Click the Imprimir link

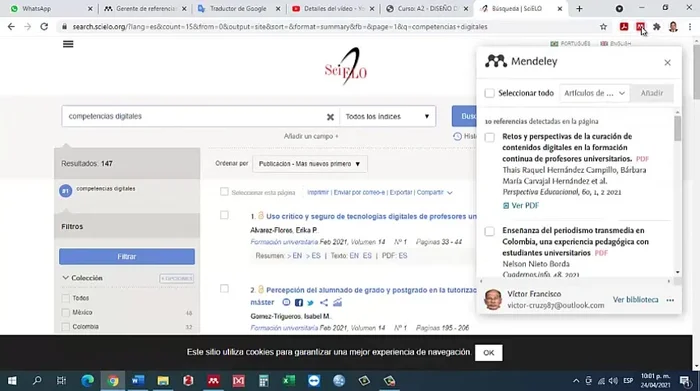pos(318,192)
